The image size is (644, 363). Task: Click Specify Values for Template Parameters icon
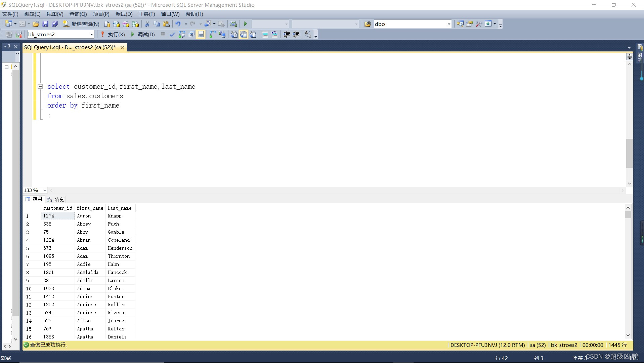click(308, 34)
